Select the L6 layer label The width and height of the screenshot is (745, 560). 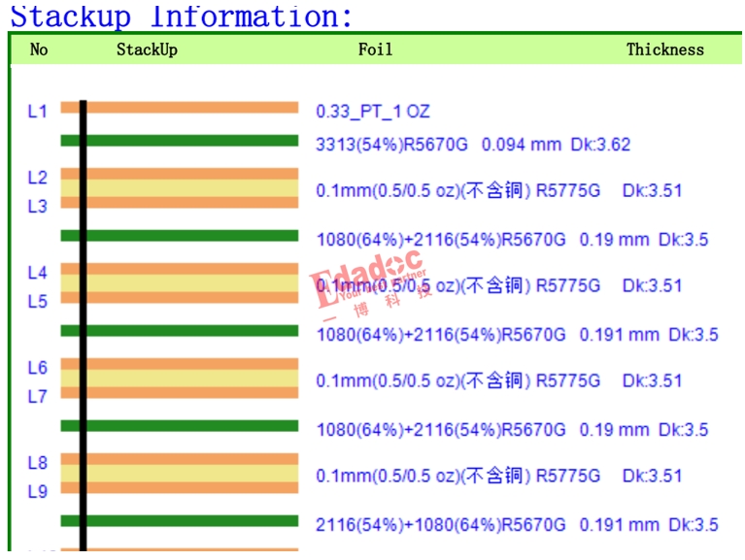(38, 368)
